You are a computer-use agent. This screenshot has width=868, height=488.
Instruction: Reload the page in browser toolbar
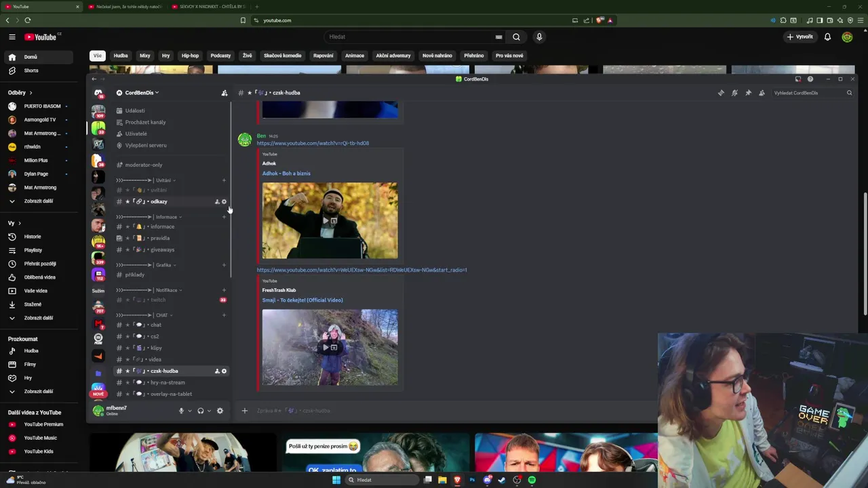(x=28, y=20)
